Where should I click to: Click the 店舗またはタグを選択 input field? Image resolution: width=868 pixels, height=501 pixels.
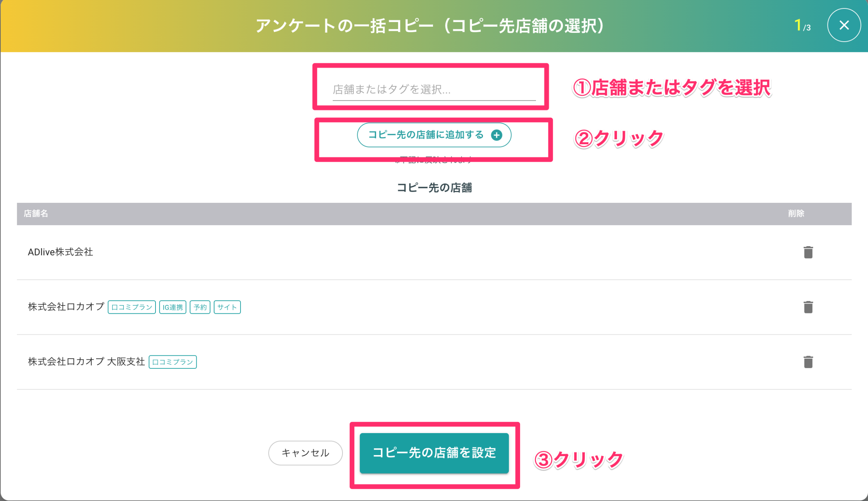tap(434, 89)
